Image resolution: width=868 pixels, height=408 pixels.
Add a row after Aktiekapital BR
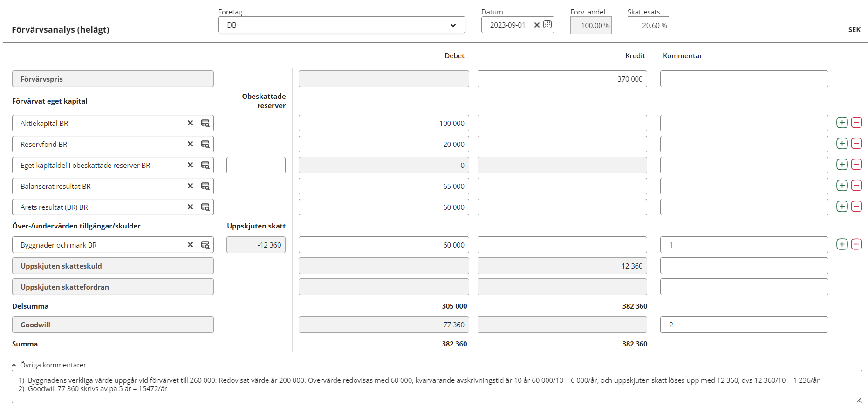point(842,123)
